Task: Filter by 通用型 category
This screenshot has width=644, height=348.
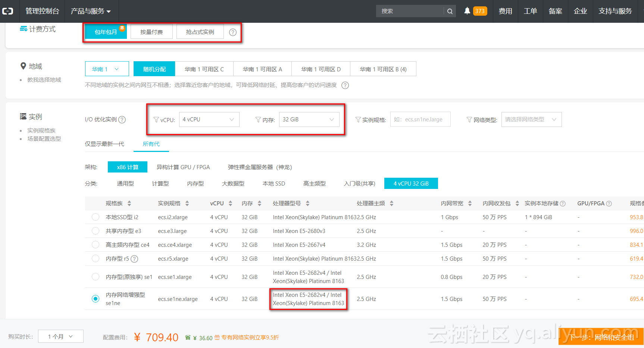Action: point(125,183)
